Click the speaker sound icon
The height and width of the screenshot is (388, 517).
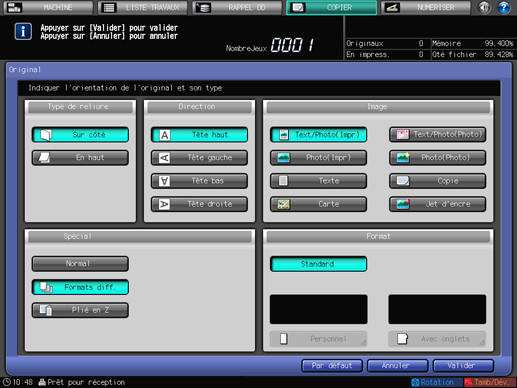484,7
